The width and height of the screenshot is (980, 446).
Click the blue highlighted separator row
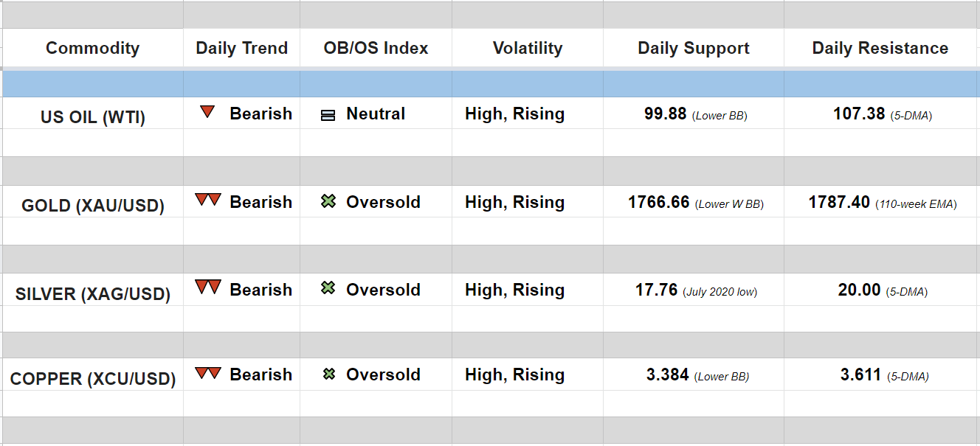pyautogui.click(x=490, y=84)
